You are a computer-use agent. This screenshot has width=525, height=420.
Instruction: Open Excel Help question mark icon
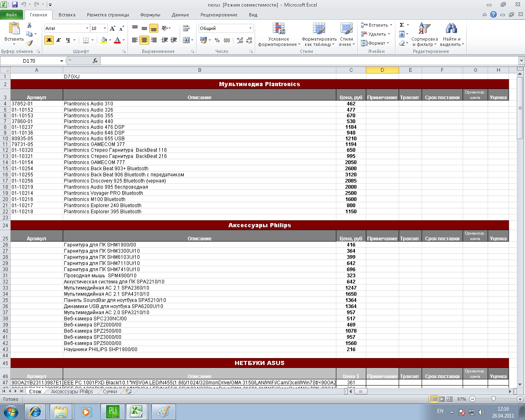click(493, 14)
